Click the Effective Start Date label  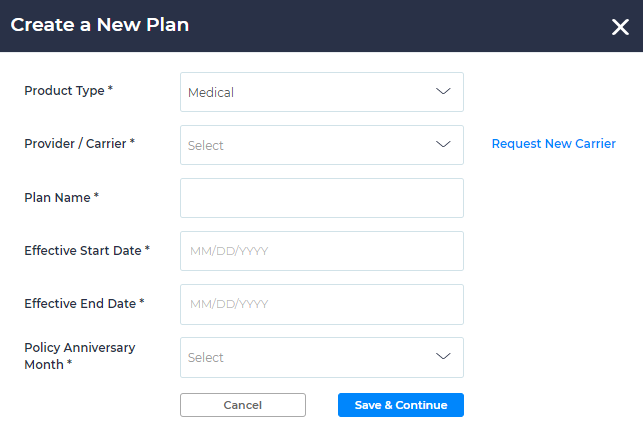click(86, 250)
